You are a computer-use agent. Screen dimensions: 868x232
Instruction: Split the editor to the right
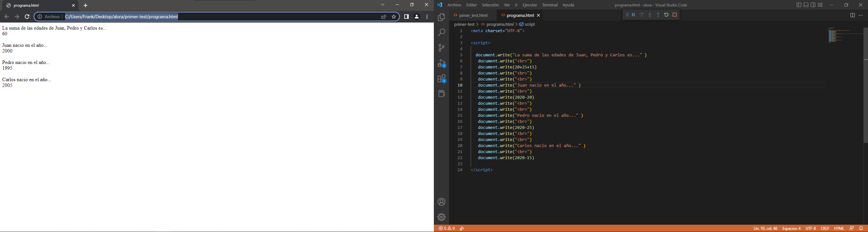pyautogui.click(x=852, y=15)
